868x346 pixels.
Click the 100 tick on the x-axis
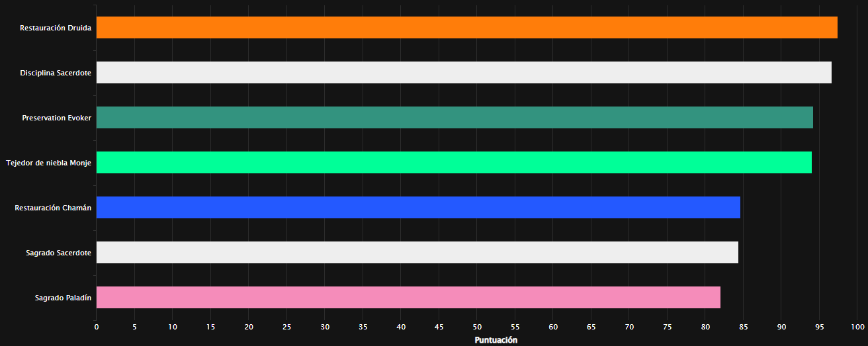[857, 327]
